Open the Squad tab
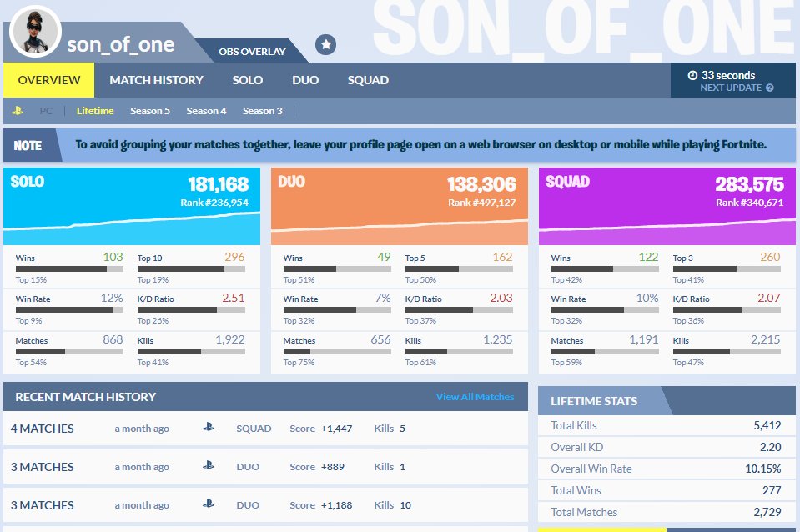Image resolution: width=800 pixels, height=532 pixels. pyautogui.click(x=368, y=80)
